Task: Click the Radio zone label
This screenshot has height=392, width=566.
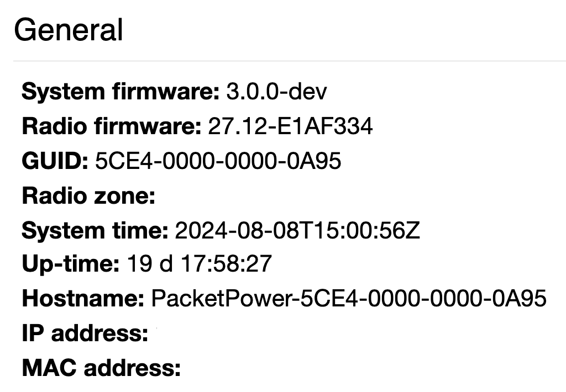Action: coord(88,196)
